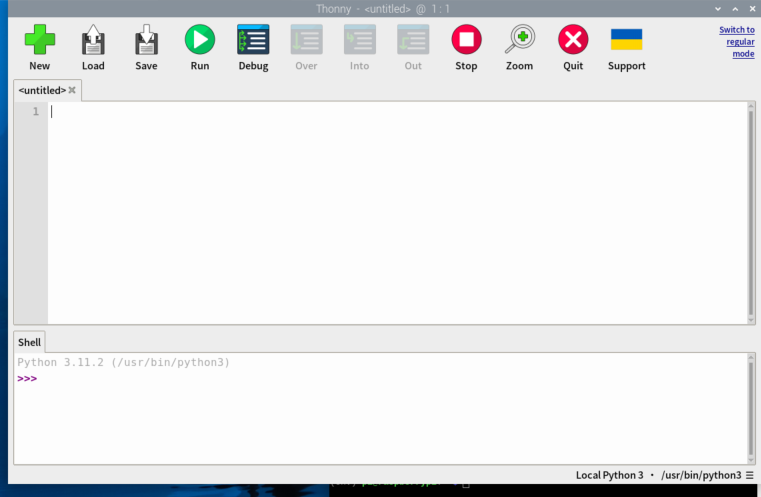The height and width of the screenshot is (497, 761).
Task: Select the Shell tab
Action: tap(30, 342)
